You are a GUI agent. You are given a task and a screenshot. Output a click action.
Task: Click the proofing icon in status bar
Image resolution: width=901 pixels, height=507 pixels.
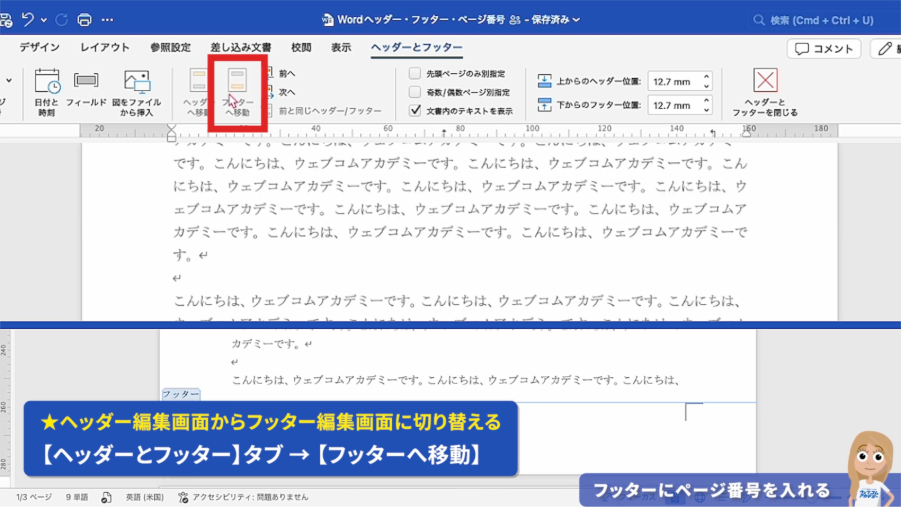(x=107, y=497)
